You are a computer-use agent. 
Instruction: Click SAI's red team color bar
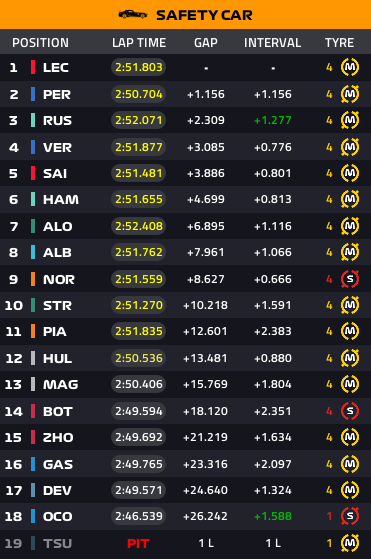pos(33,173)
